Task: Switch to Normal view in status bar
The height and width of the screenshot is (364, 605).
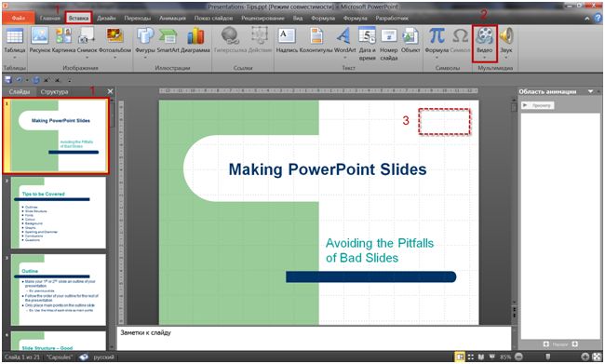Action: (x=460, y=357)
